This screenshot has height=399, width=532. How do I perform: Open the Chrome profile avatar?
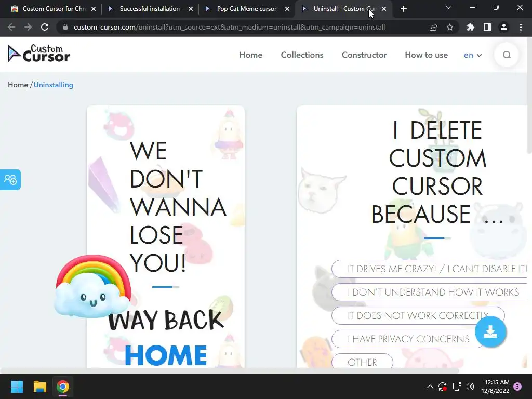coord(504,27)
